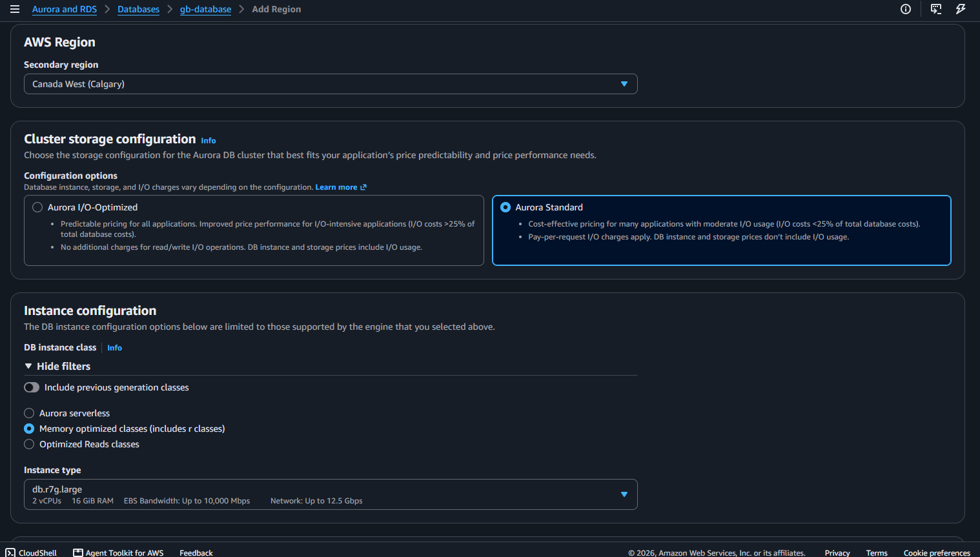Select Optimized Reads classes radio button
The image size is (980, 557).
pos(29,444)
